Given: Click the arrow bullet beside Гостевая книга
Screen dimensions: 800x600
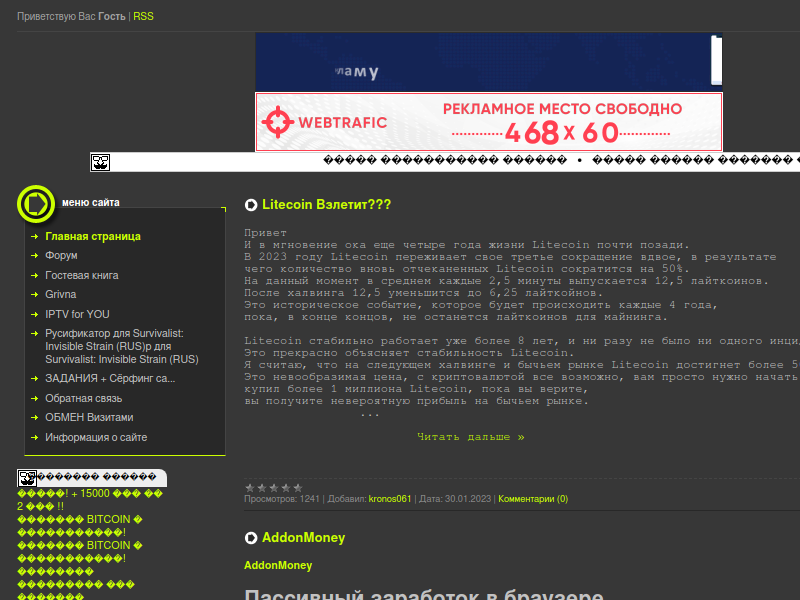Looking at the screenshot, I should (35, 276).
